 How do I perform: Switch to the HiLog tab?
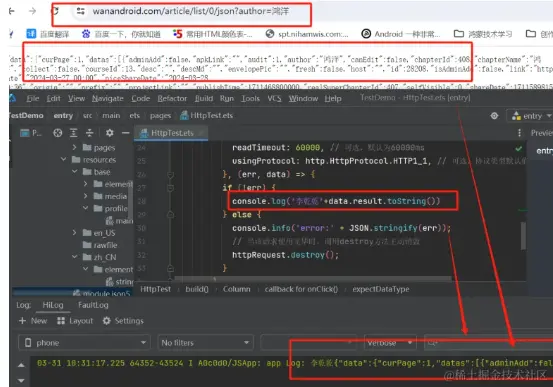pyautogui.click(x=53, y=305)
